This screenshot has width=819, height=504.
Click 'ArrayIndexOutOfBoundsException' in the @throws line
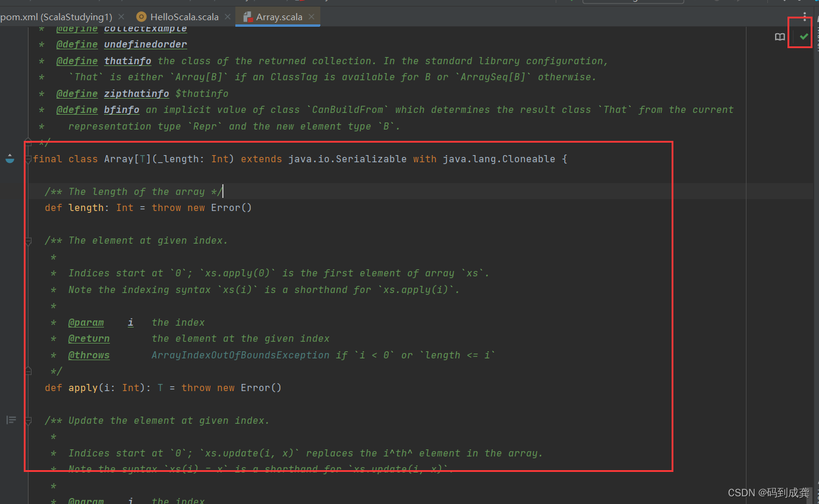coord(241,355)
